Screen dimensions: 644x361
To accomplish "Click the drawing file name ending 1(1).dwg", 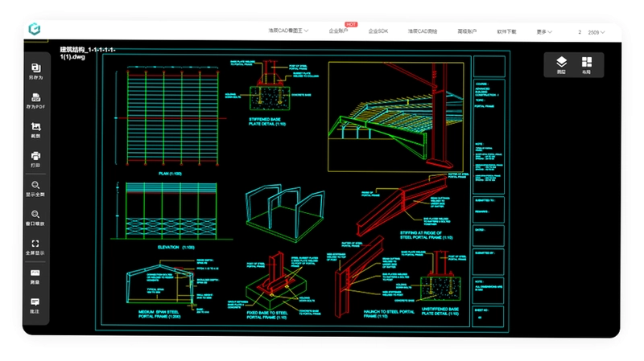I will pos(88,53).
